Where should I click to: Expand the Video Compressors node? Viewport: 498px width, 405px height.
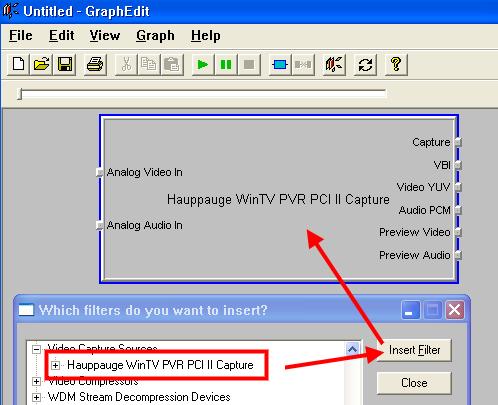(36, 381)
